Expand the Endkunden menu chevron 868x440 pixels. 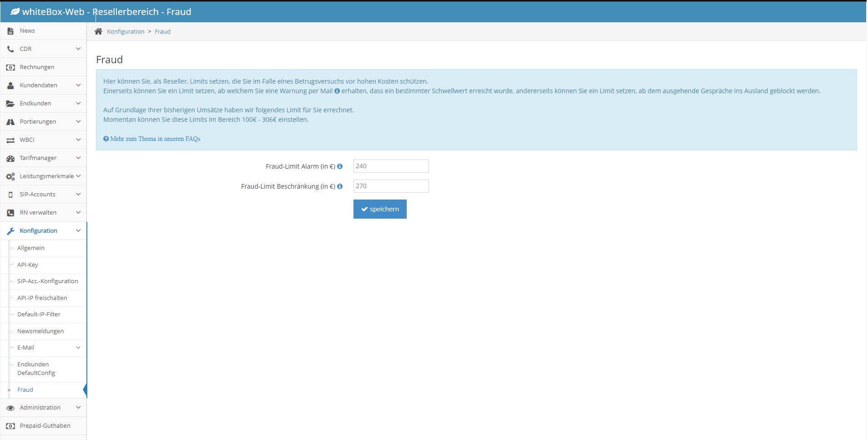[x=78, y=103]
